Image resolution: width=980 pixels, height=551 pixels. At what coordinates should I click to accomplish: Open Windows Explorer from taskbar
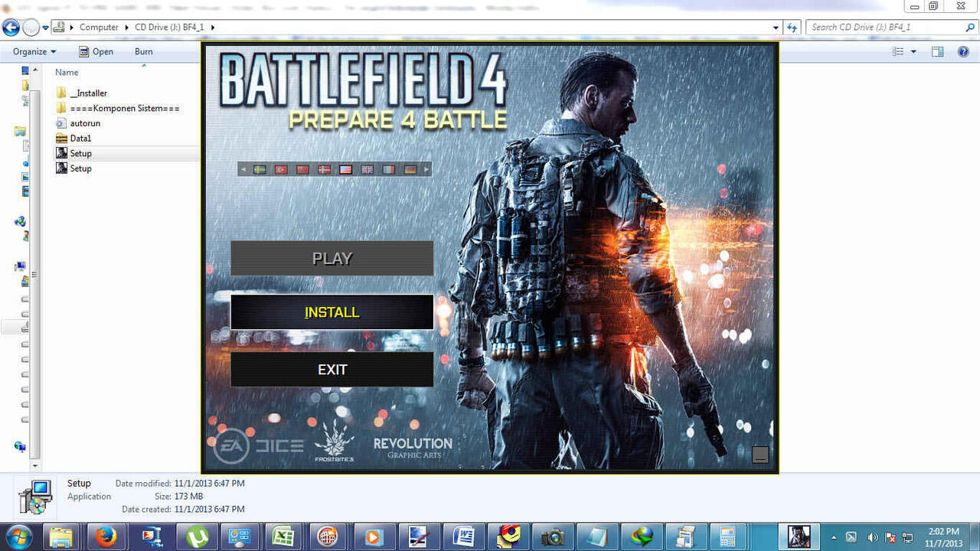(60, 537)
